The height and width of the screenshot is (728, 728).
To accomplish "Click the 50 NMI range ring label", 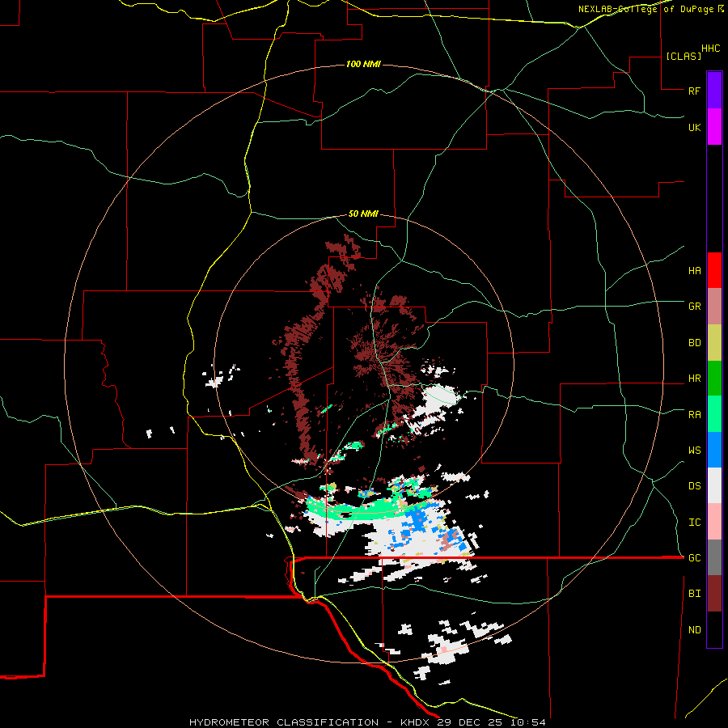I will click(363, 214).
